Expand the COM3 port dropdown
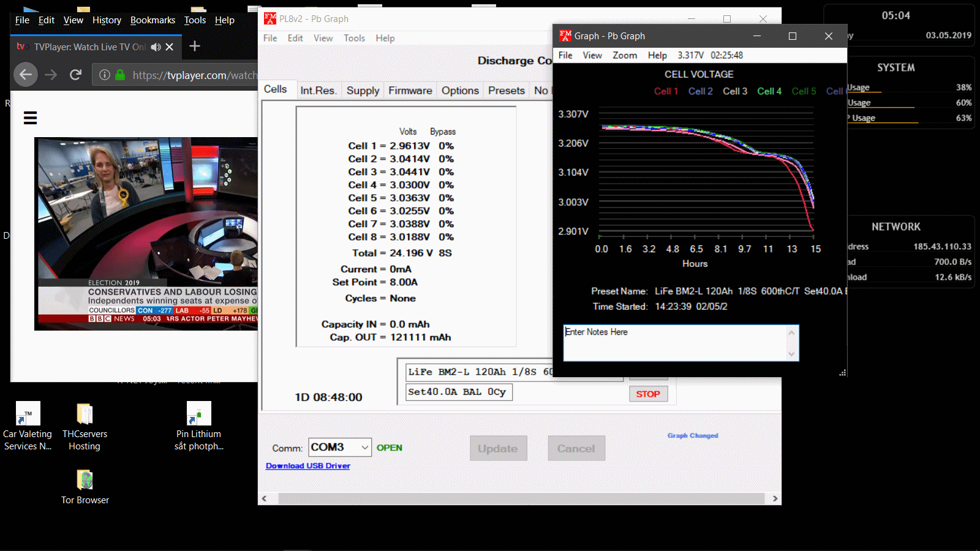The width and height of the screenshot is (980, 551). 364,448
